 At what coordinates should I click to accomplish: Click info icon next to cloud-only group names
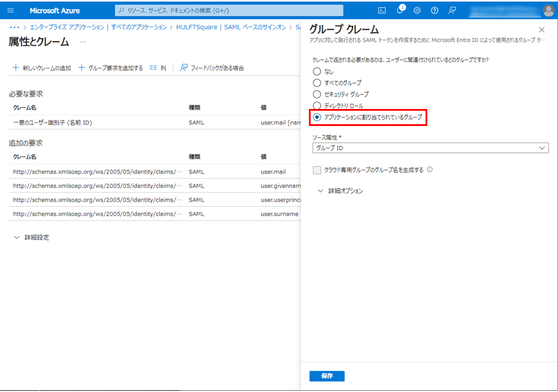tap(430, 170)
